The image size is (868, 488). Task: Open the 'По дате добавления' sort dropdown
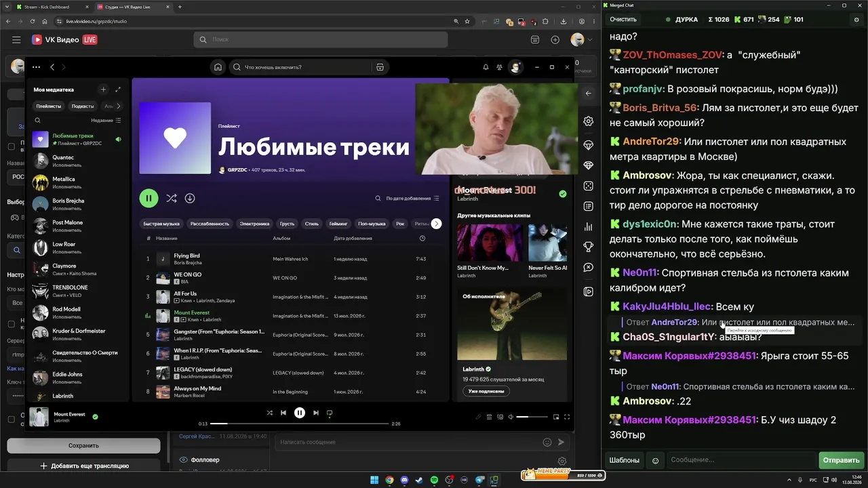(413, 199)
